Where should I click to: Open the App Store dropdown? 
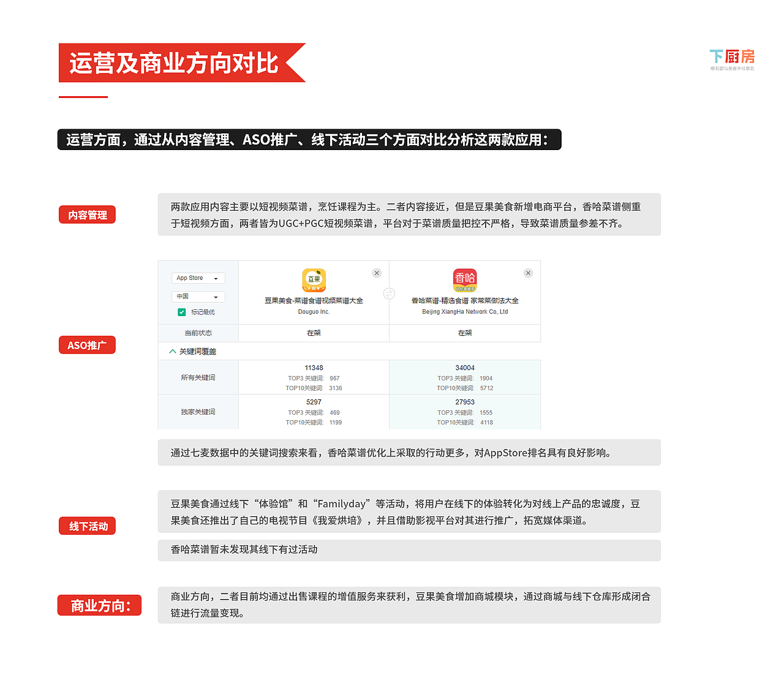pyautogui.click(x=198, y=277)
